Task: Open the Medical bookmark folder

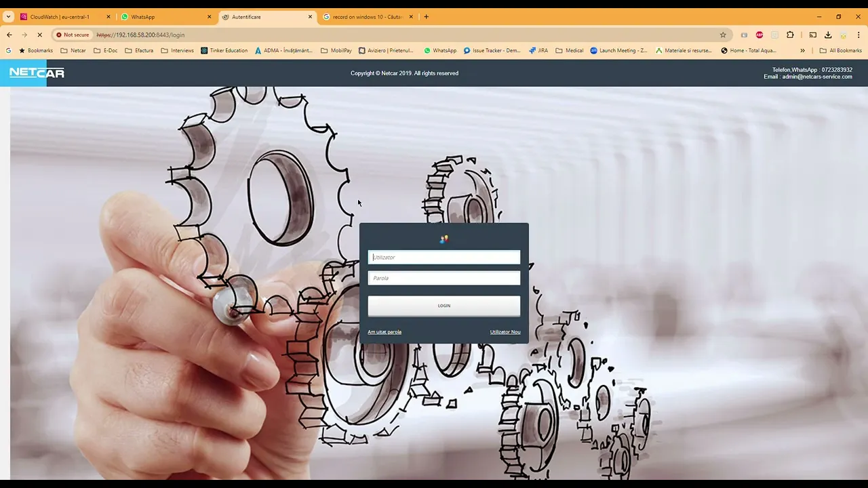Action: (x=569, y=50)
